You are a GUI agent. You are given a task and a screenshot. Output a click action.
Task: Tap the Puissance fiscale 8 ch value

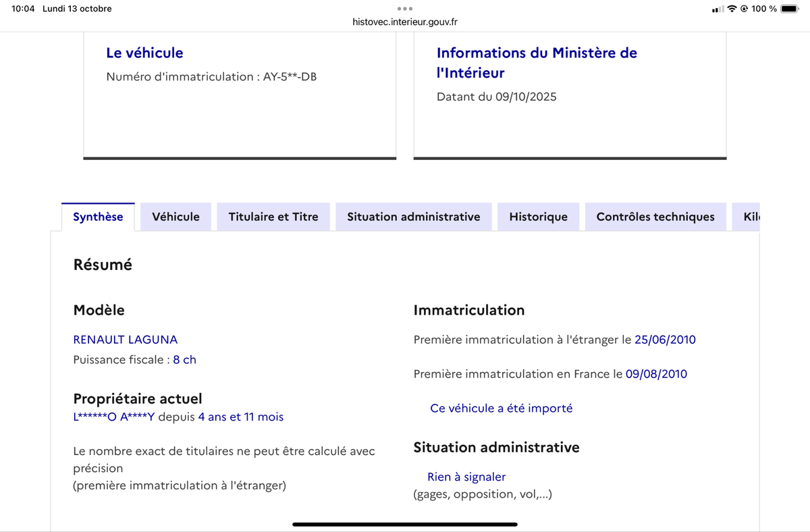point(184,360)
